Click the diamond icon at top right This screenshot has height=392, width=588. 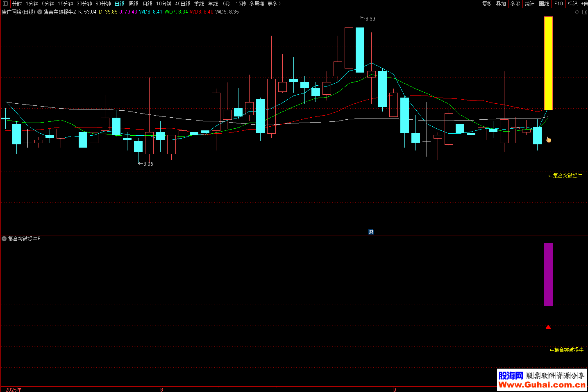tap(577, 12)
